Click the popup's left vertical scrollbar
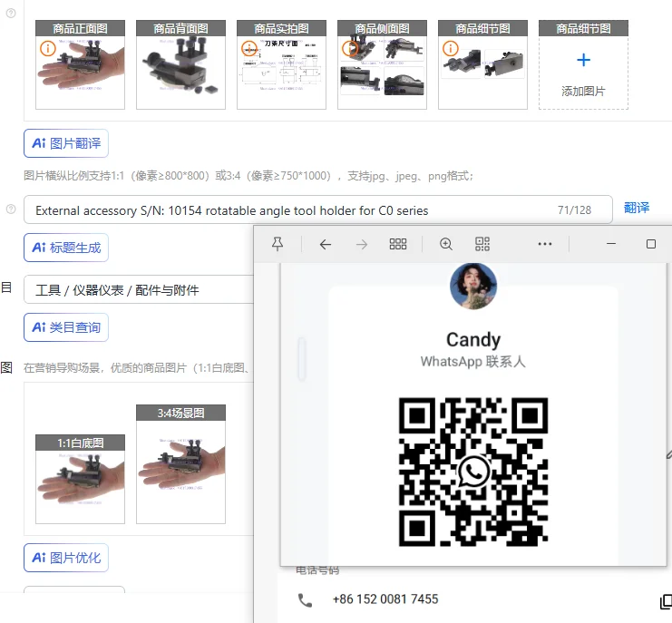The height and width of the screenshot is (623, 672). pyautogui.click(x=302, y=359)
